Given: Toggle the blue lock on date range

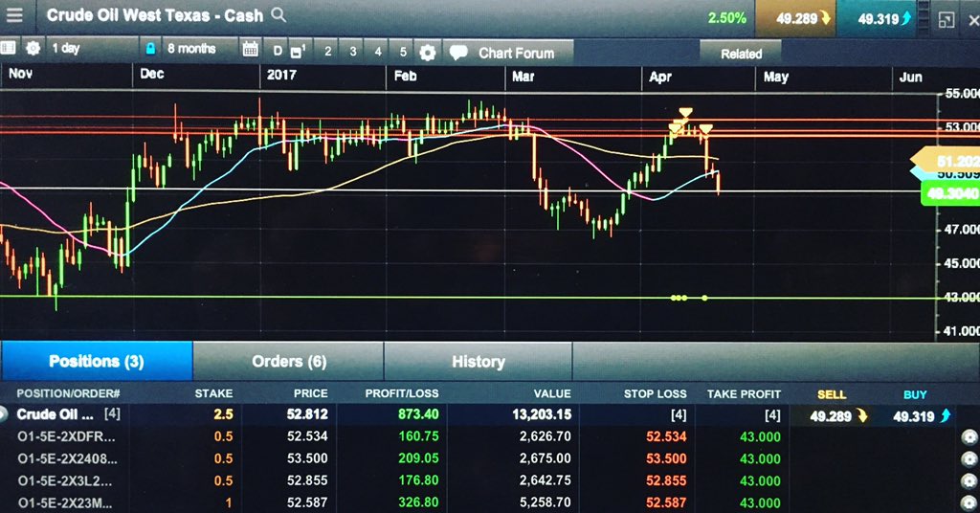Looking at the screenshot, I should (150, 49).
